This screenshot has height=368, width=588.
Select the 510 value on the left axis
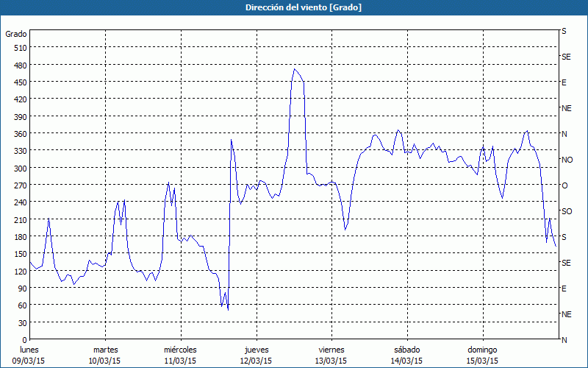[x=18, y=48]
